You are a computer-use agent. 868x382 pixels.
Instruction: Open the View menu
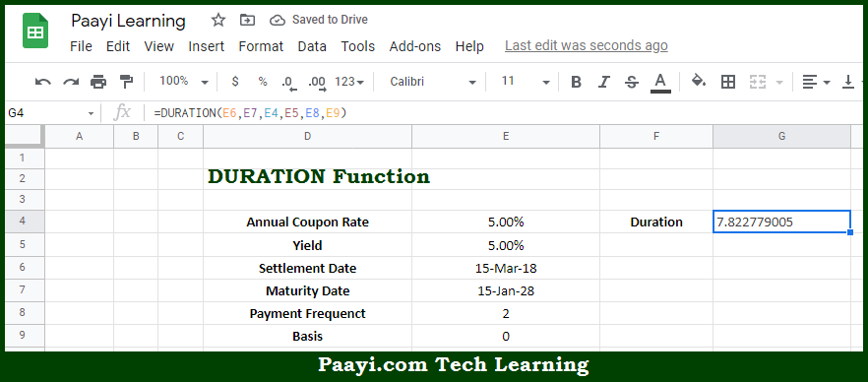pos(158,46)
